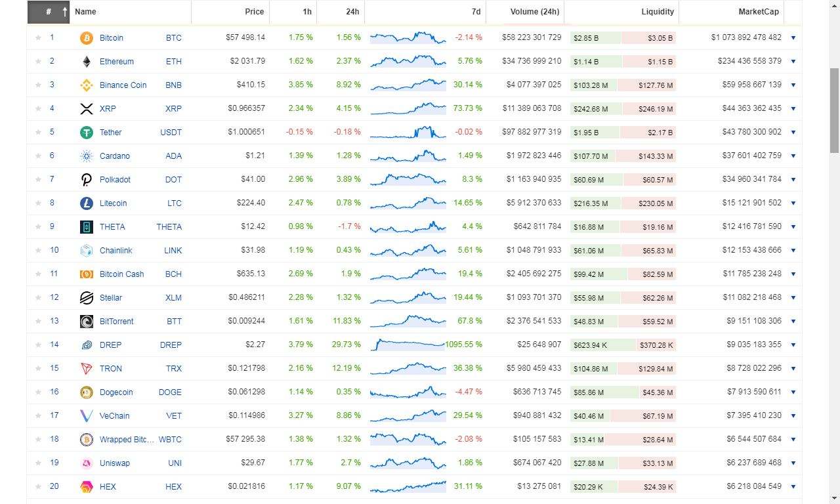Sort the table by Price column
This screenshot has width=840, height=504.
tap(230, 12)
